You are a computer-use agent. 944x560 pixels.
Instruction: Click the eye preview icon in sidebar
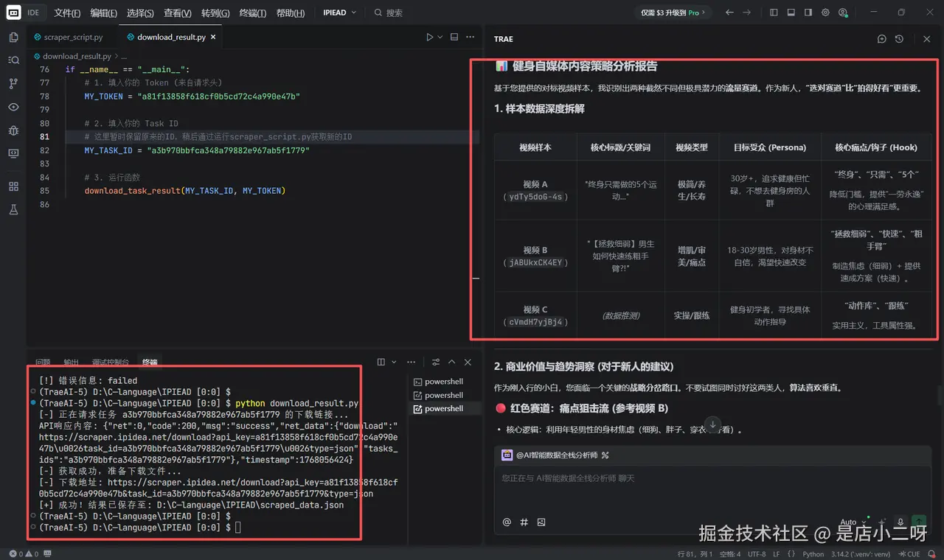click(x=13, y=107)
